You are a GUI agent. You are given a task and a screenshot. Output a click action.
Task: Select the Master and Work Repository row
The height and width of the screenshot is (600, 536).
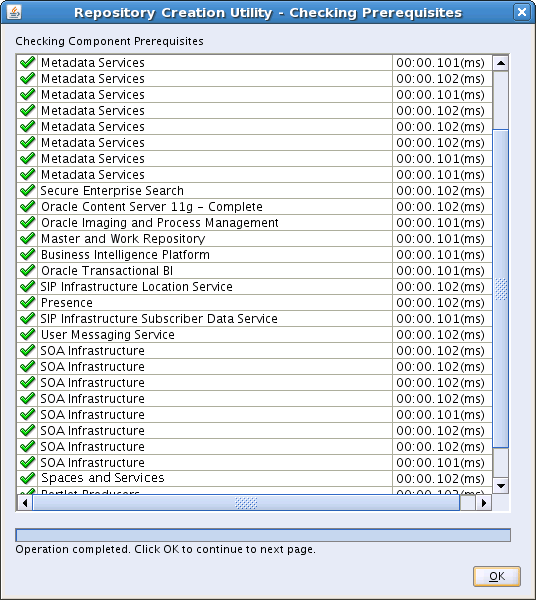254,239
